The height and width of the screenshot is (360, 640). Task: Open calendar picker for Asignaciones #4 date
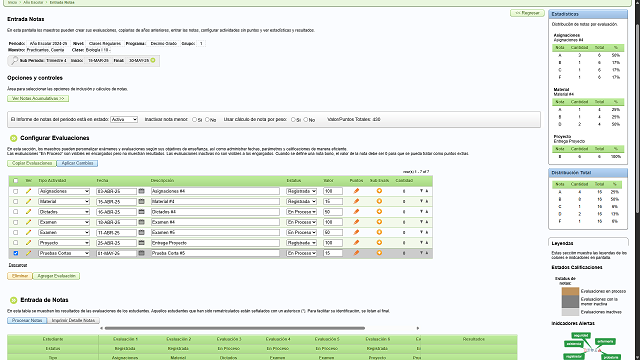(141, 191)
